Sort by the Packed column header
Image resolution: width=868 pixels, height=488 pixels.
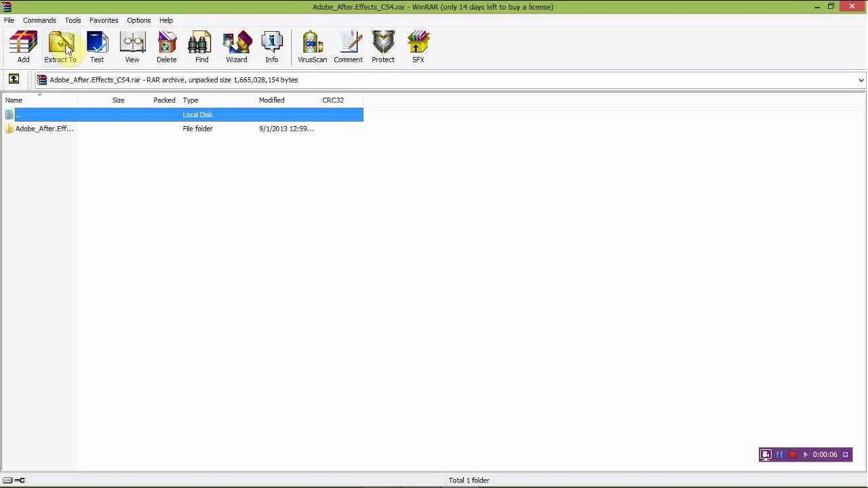point(154,100)
